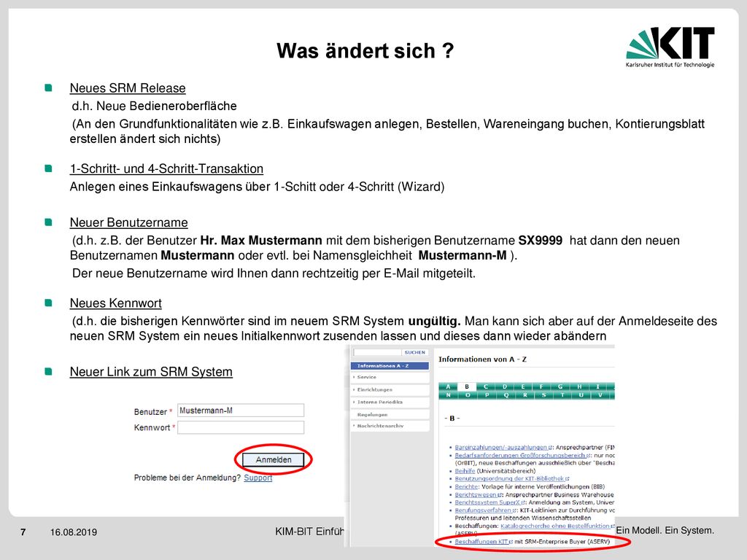Select letter O in the index
This screenshot has width=747, height=560.
[x=468, y=395]
